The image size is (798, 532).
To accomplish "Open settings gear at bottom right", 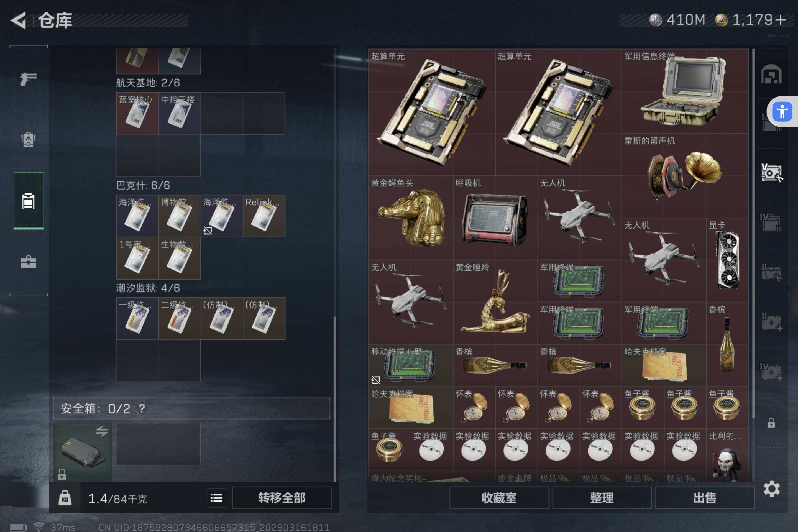I will point(771,488).
